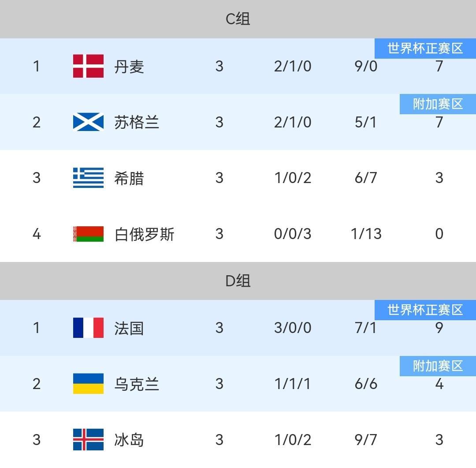Tap the 冰岛 team name
Image resolution: width=476 pixels, height=468 pixels.
(x=129, y=440)
